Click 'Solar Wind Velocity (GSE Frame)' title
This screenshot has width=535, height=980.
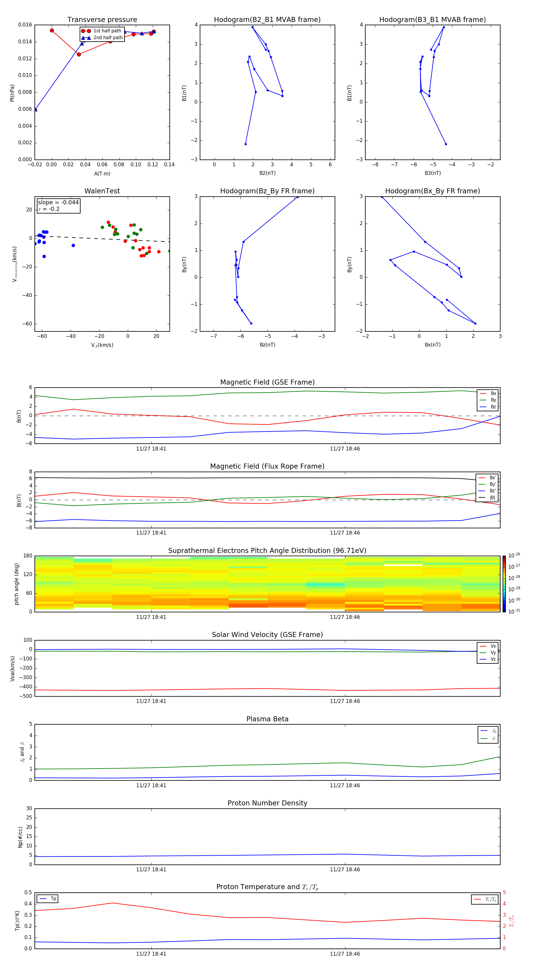point(267,635)
